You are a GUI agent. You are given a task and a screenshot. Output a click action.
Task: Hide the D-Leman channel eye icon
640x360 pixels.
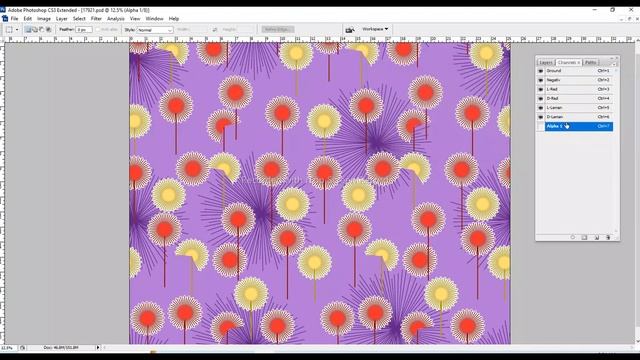point(541,117)
